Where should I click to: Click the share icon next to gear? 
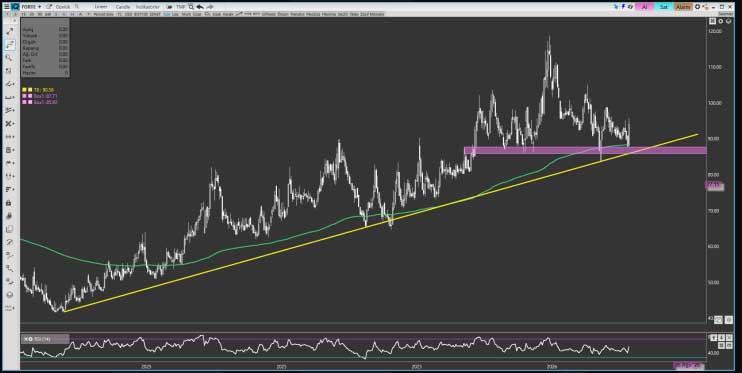point(706,7)
